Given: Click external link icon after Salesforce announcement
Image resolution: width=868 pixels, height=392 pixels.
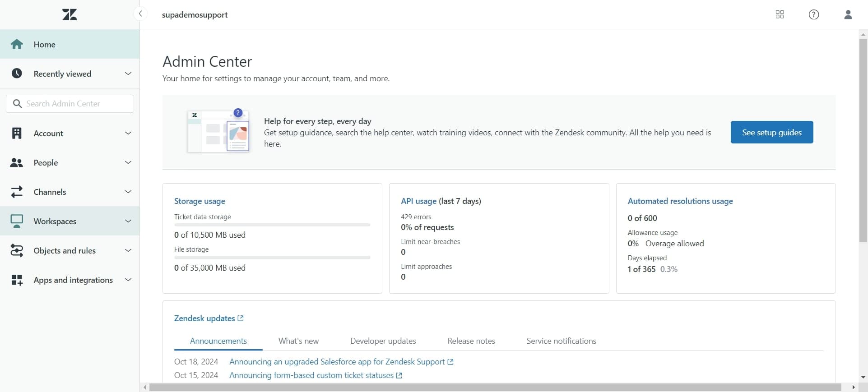Looking at the screenshot, I should pyautogui.click(x=450, y=362).
